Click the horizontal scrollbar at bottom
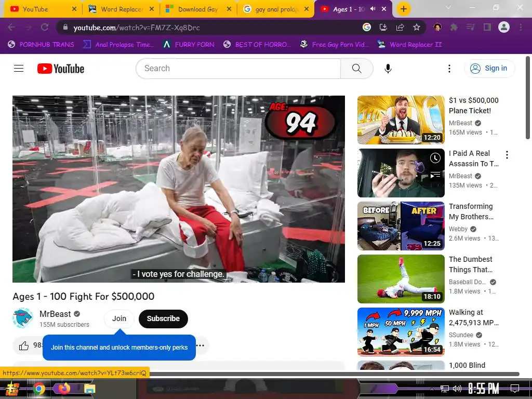This screenshot has height=399, width=532. pyautogui.click(x=334, y=374)
